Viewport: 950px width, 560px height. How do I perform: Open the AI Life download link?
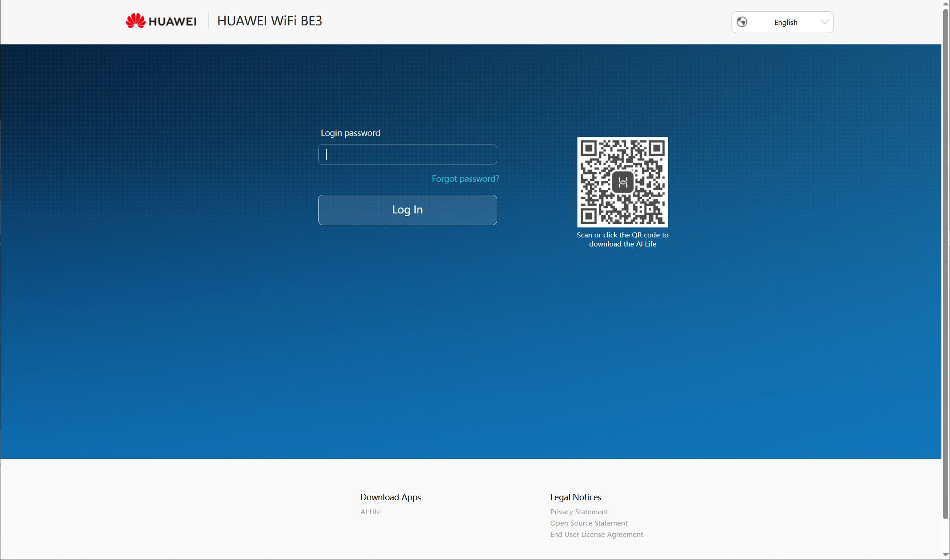[x=370, y=512]
